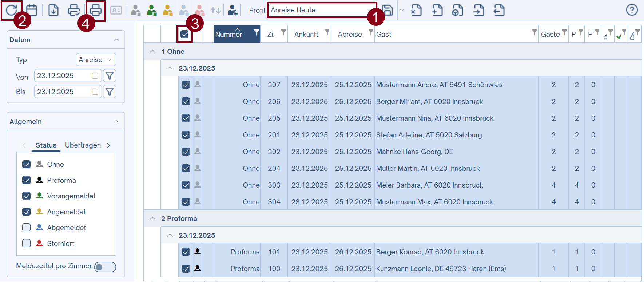Check the Abgemeldet status checkbox
644x282 pixels.
click(26, 227)
